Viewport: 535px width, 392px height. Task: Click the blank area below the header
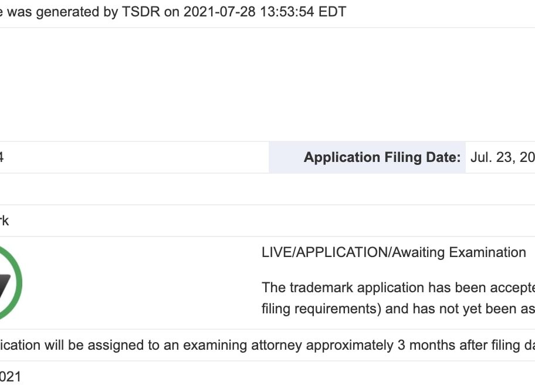coord(267,85)
